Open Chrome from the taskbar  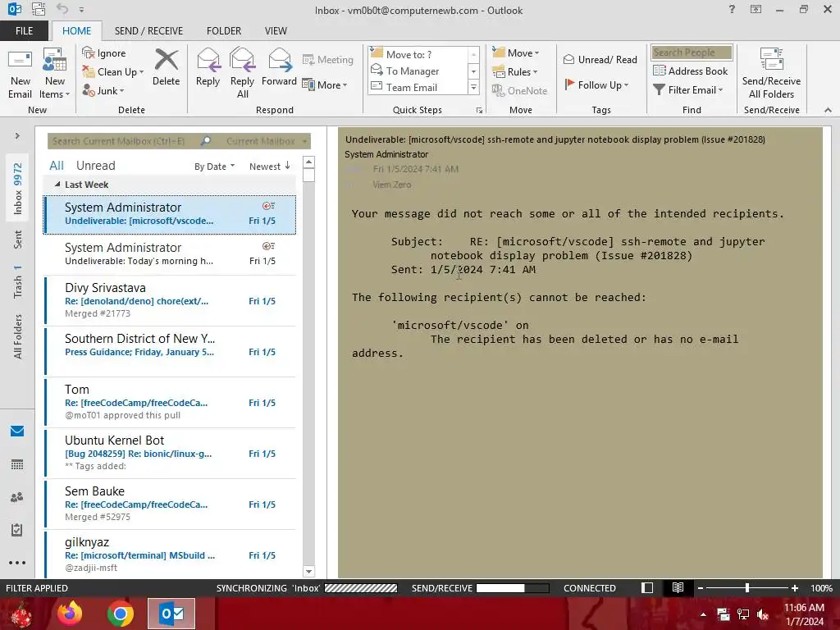120,614
